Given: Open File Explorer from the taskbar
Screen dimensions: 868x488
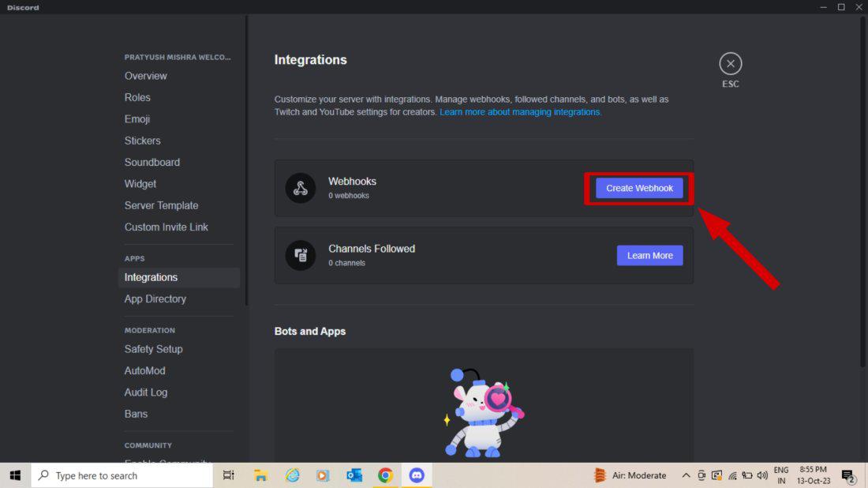Looking at the screenshot, I should pos(260,475).
